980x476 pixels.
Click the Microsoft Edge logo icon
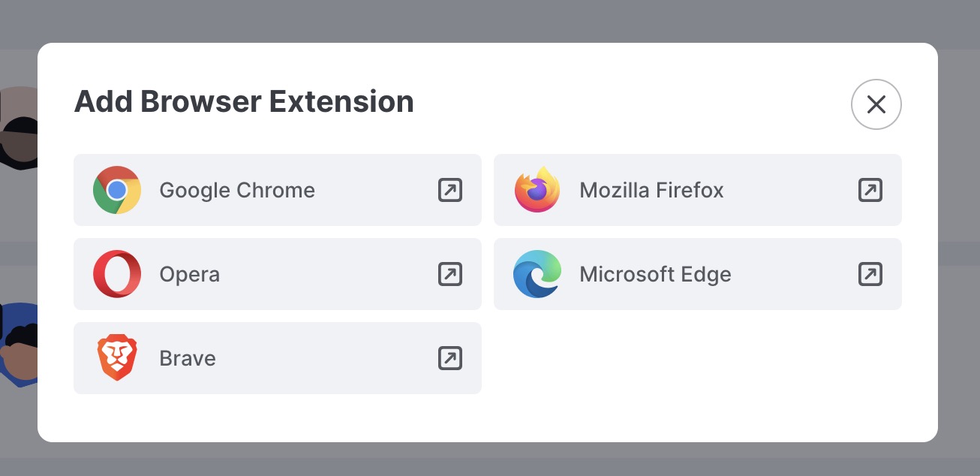(x=537, y=274)
